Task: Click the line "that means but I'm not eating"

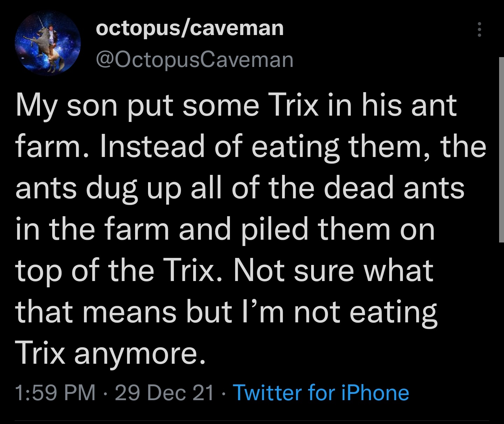Action: pos(226,312)
